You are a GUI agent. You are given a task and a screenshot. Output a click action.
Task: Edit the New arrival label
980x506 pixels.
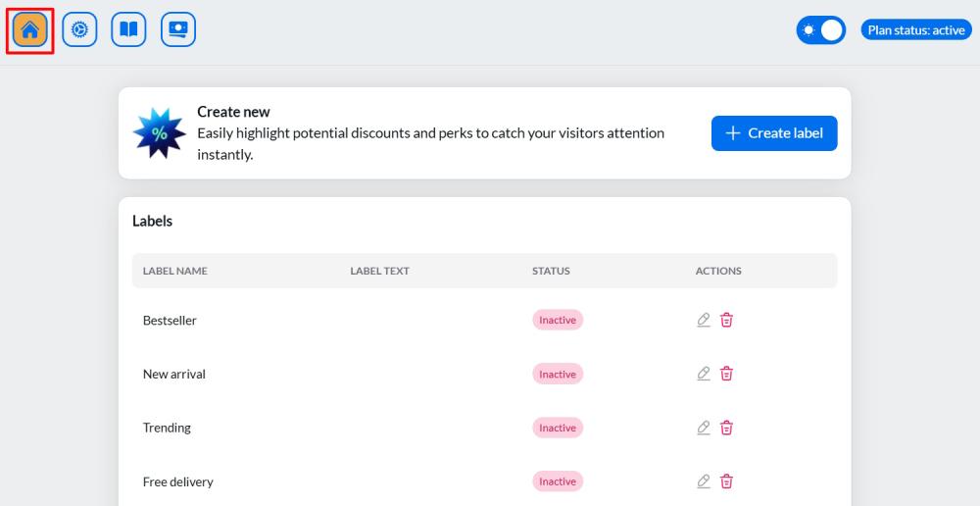[704, 374]
